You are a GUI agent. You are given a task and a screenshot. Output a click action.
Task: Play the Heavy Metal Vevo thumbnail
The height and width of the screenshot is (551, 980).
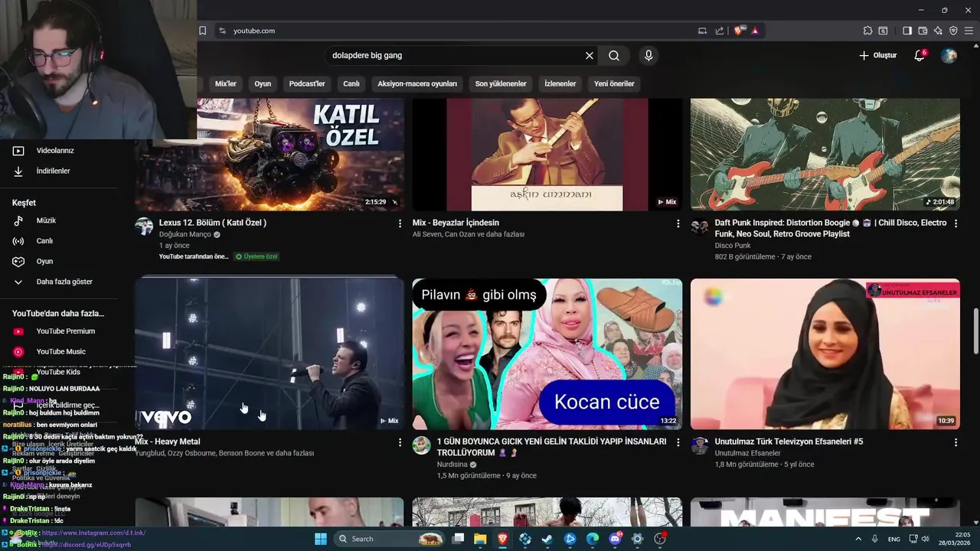[269, 354]
